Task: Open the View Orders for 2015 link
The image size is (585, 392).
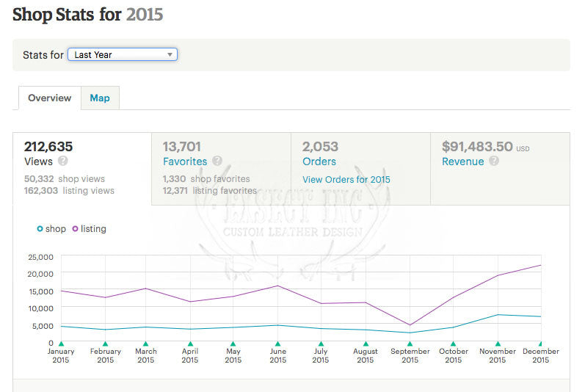Action: point(346,180)
